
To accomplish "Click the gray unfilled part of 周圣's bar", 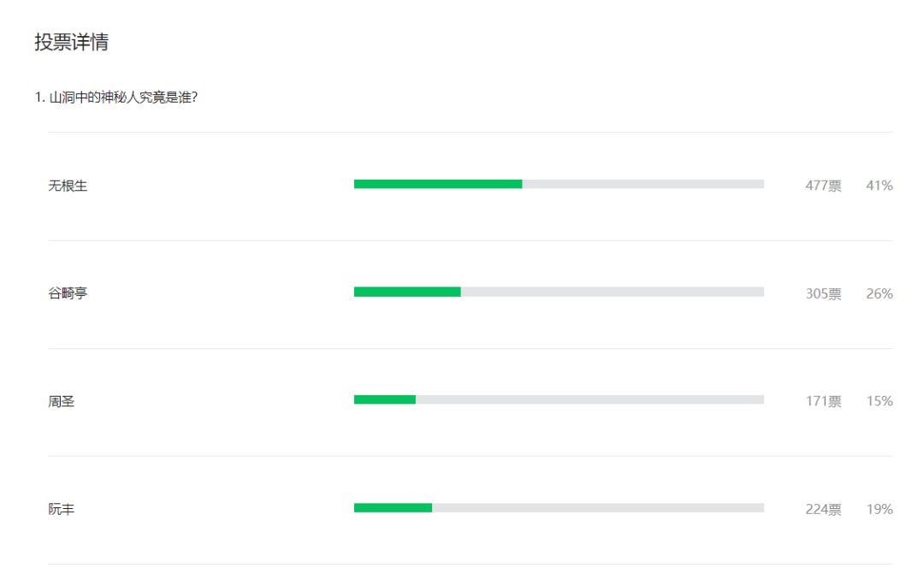I will (x=589, y=399).
